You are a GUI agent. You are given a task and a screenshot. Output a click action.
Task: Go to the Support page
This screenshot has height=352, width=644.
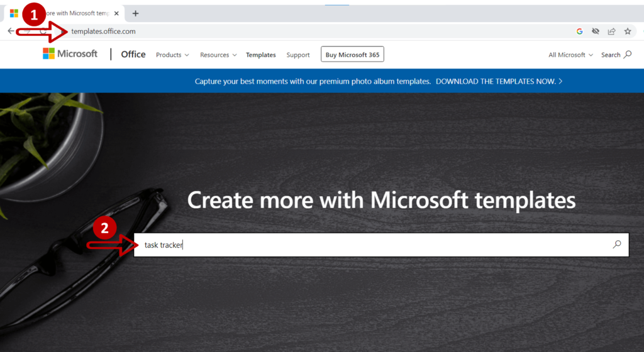click(x=298, y=55)
